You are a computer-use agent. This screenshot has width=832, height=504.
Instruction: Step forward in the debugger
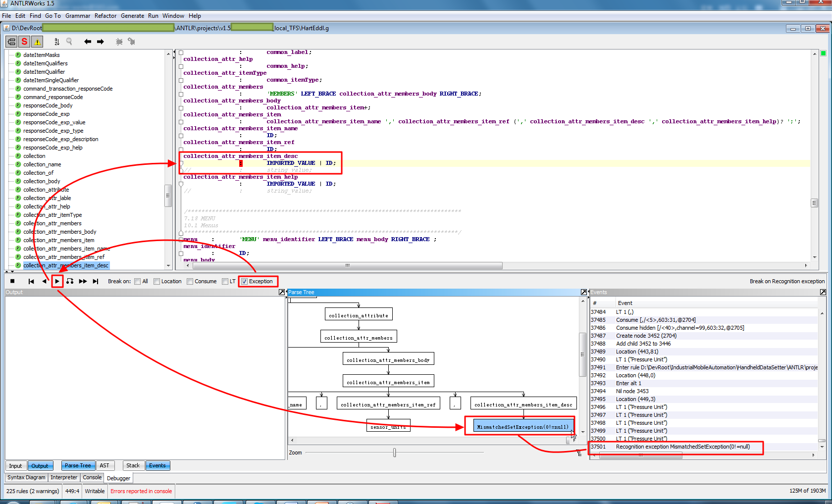(57, 281)
